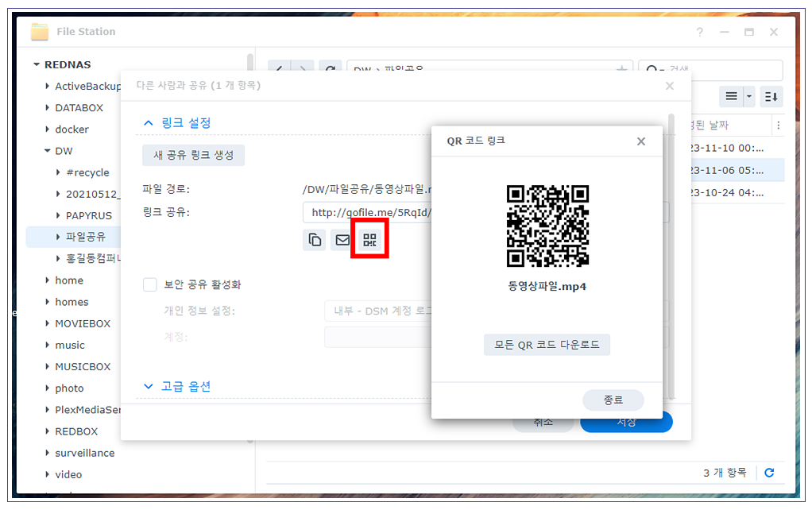Image resolution: width=812 pixels, height=510 pixels.
Task: Collapse the REDNAS tree root
Action: coord(37,64)
